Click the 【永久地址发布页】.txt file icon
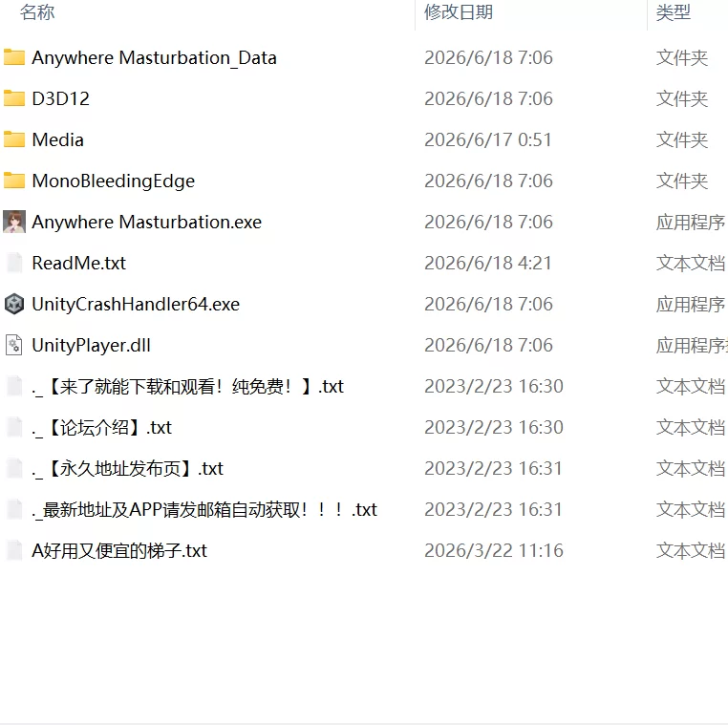 point(14,468)
